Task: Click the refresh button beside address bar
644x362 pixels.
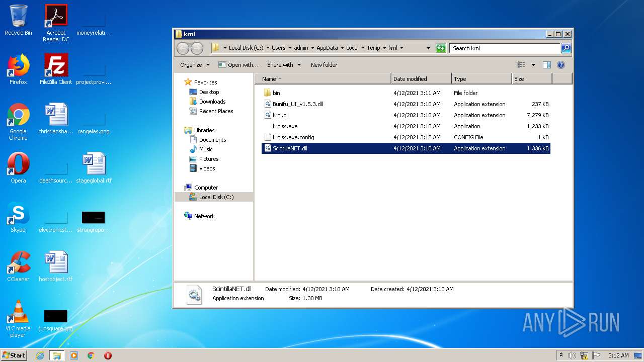Action: point(441,48)
